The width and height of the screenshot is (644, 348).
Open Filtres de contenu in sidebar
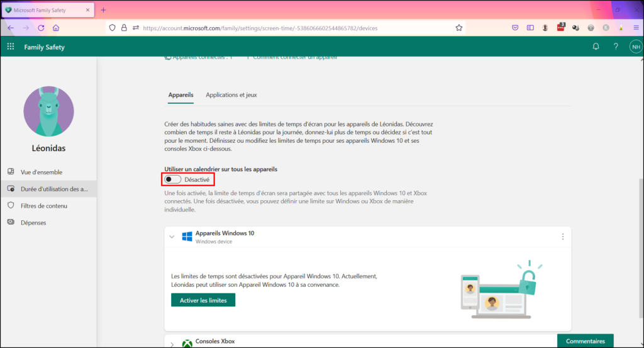pyautogui.click(x=48, y=206)
